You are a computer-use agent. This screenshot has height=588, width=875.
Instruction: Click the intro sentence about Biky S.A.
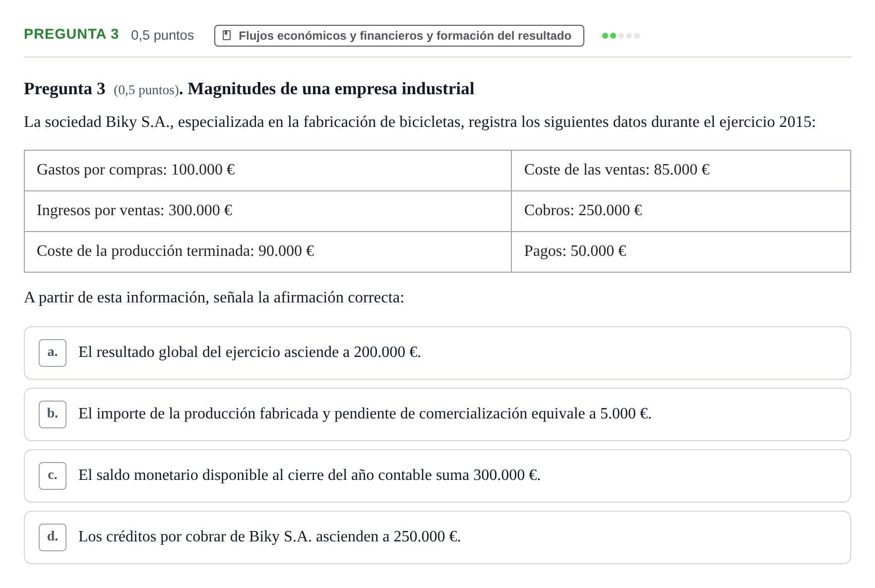pos(420,122)
